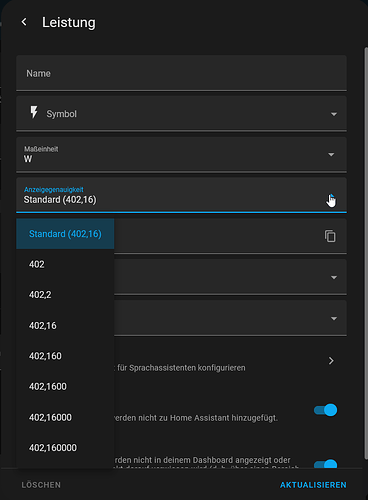Expand the Symbol picker dropdown arrow
The image size is (368, 500).
[x=334, y=114]
